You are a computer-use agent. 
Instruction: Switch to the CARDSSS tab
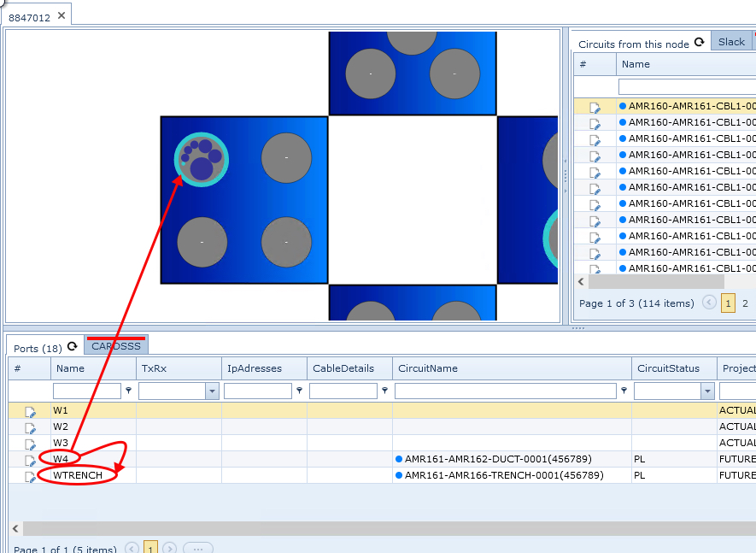115,346
